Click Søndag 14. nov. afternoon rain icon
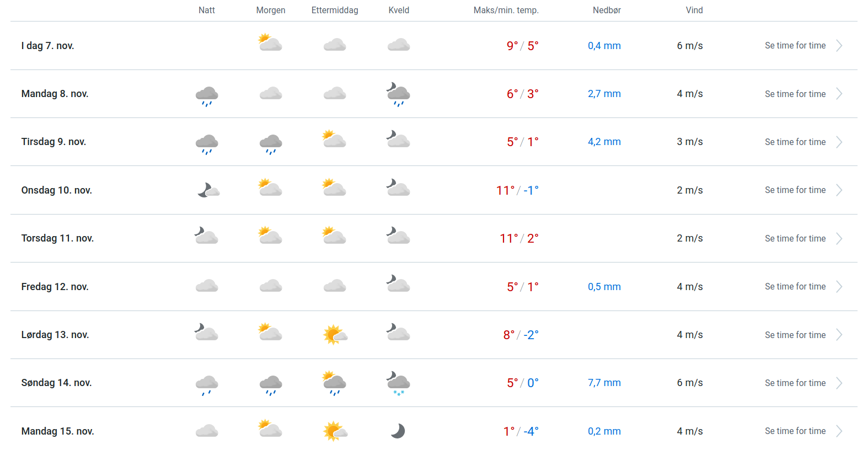Image resolution: width=868 pixels, height=455 pixels. 334,383
